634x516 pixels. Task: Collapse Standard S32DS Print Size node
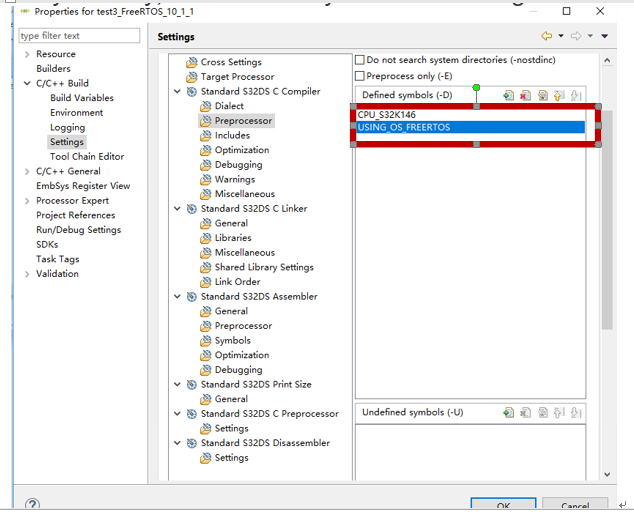pyautogui.click(x=177, y=385)
